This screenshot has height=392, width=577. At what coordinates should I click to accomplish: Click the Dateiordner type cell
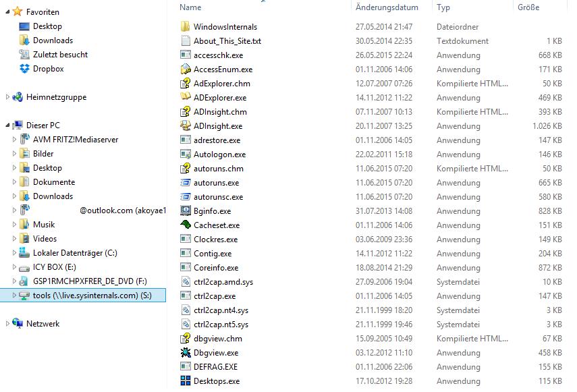(x=458, y=27)
